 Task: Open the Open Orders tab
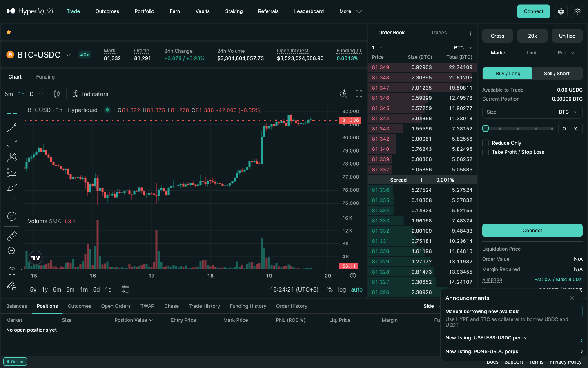(116, 306)
